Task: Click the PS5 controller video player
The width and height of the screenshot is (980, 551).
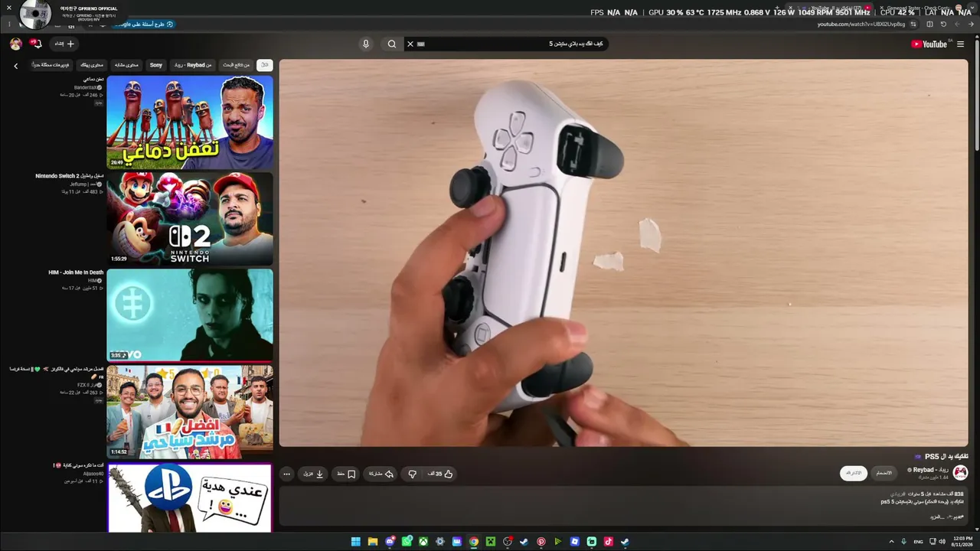Action: tap(623, 253)
